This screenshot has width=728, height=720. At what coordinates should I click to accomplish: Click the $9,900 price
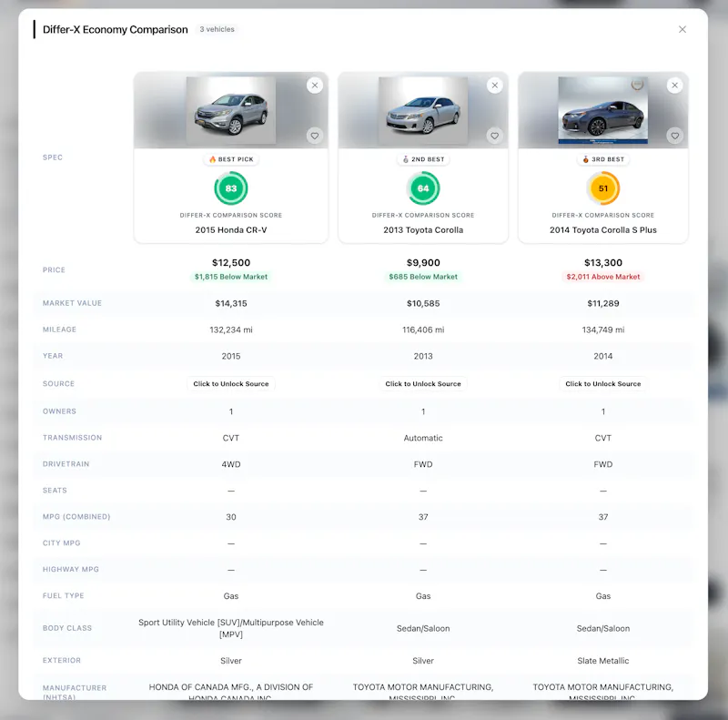tap(423, 262)
